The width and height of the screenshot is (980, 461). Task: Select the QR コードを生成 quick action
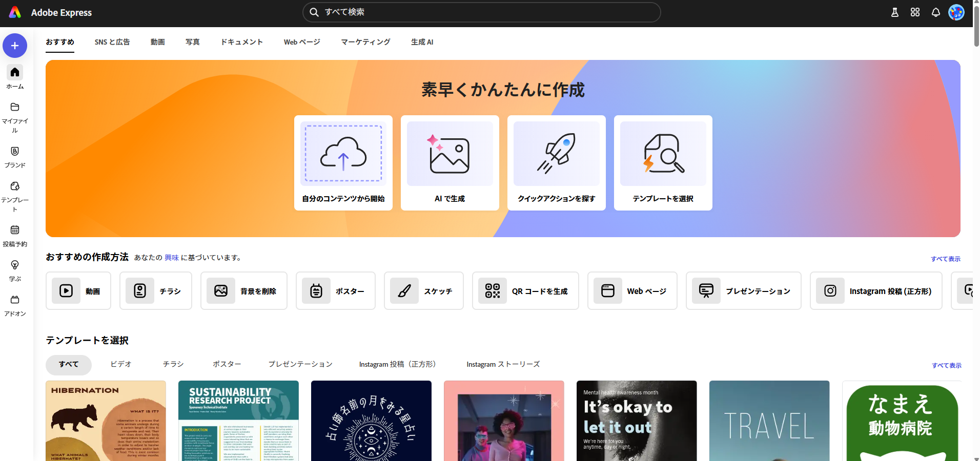tap(525, 290)
